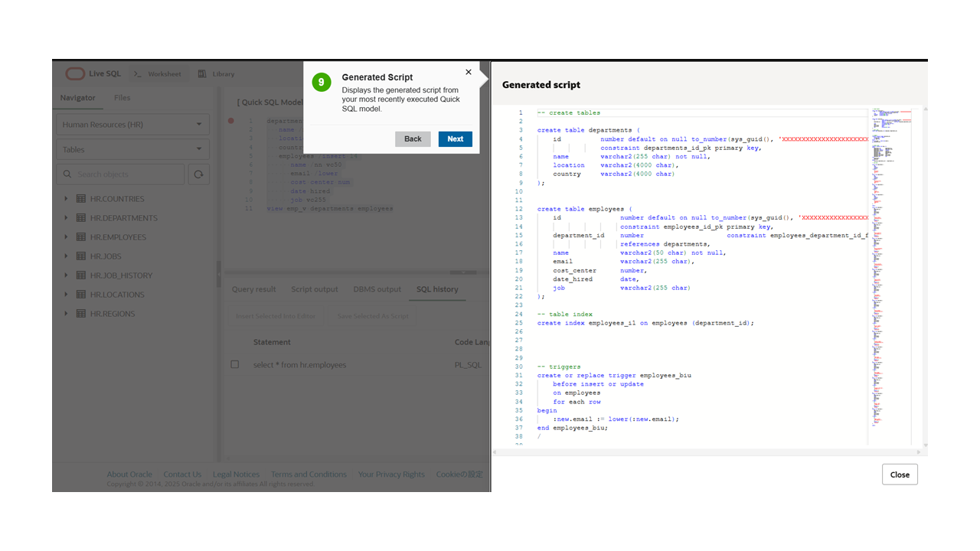The image size is (980, 551).
Task: Click Insert Selected Into Editor button
Action: pyautogui.click(x=276, y=316)
